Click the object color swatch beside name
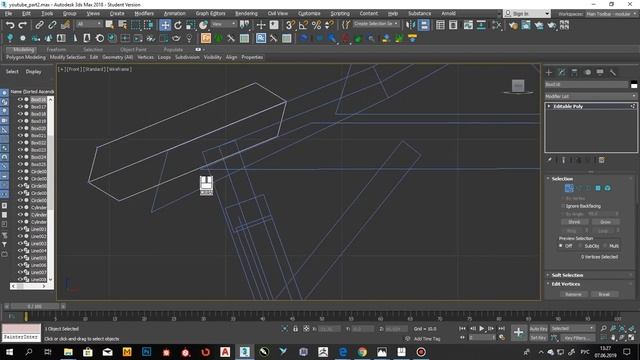This screenshot has width=640, height=360. pos(634,84)
